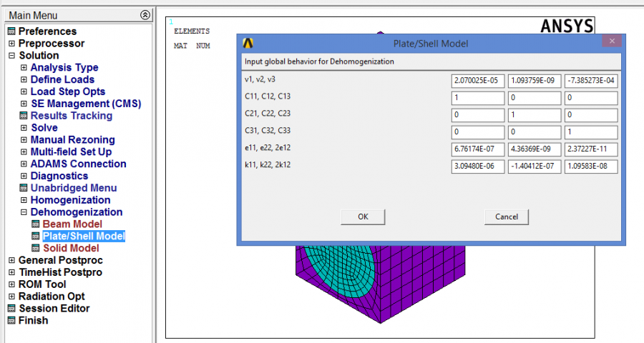Screen dimensions: 644x343
Task: Click the 2e12 field with 2.37227E-11
Action: click(591, 149)
